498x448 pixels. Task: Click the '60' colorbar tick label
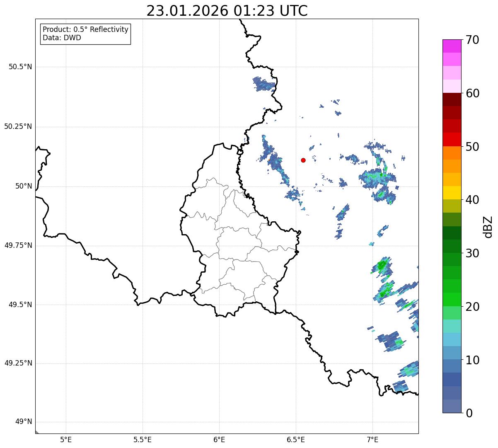tap(472, 94)
